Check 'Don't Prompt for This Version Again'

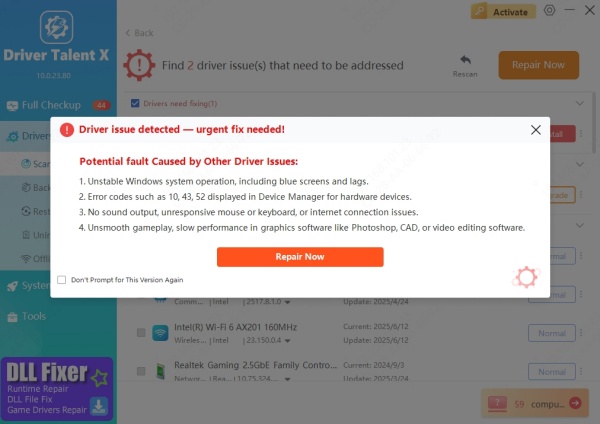click(x=62, y=280)
